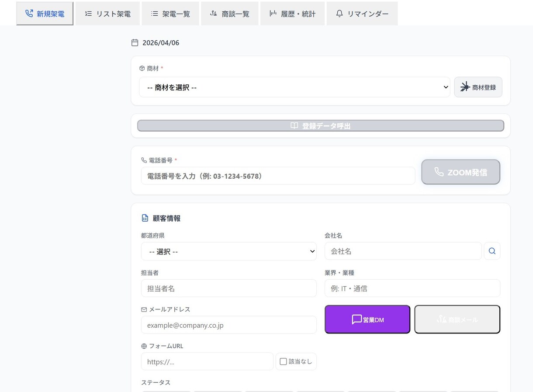Focus the メールアドレス input field
533x392 pixels.
click(229, 325)
